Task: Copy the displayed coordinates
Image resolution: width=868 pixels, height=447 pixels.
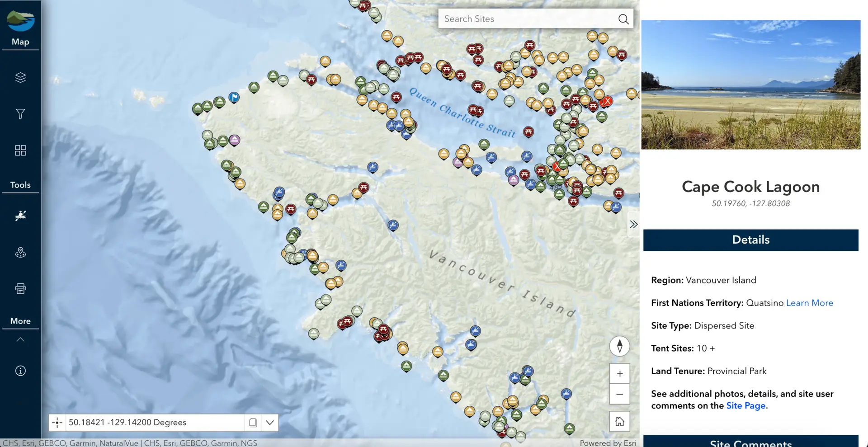Action: pos(253,423)
